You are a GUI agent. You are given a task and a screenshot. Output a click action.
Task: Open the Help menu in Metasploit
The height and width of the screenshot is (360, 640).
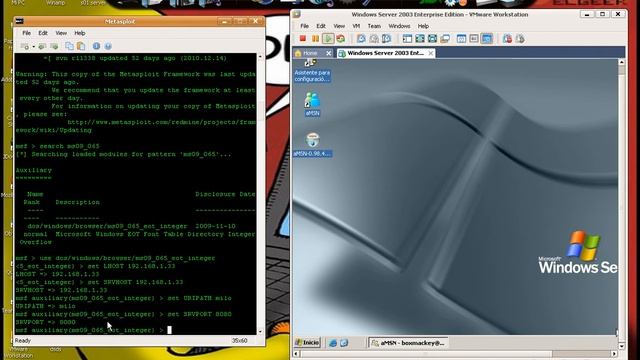(x=80, y=33)
